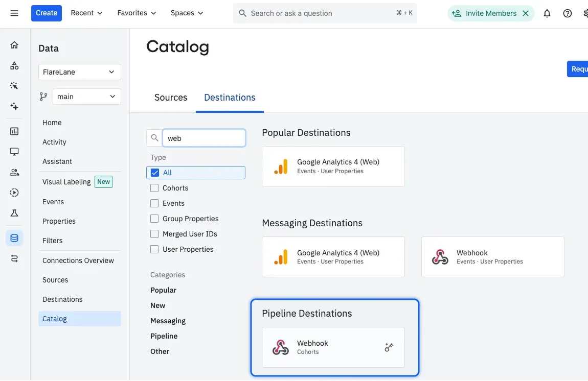Click the magnifier icon beside the catalog search

click(x=154, y=138)
